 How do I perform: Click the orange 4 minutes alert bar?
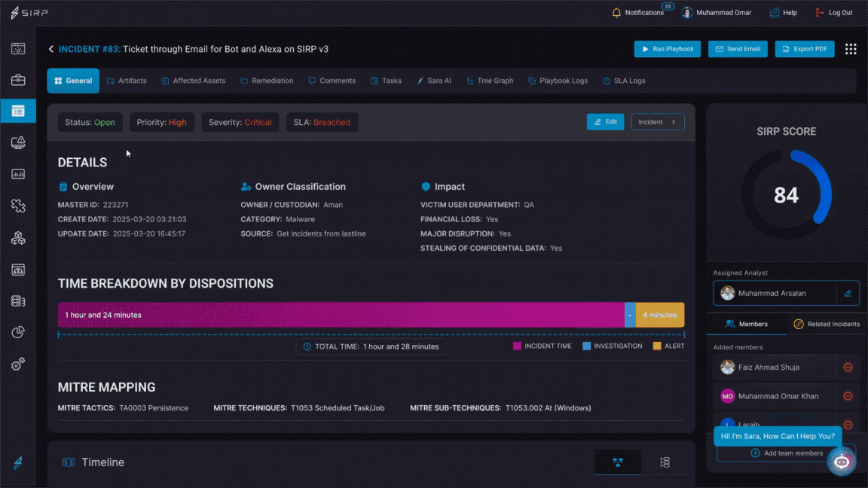pos(660,315)
